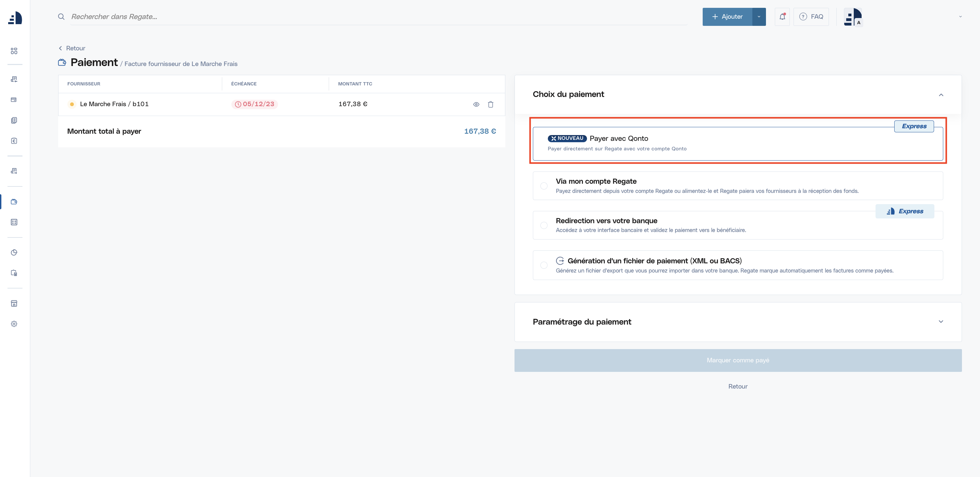
Task: Open the invoice with left arrow sidebar icon
Action: pos(14,79)
